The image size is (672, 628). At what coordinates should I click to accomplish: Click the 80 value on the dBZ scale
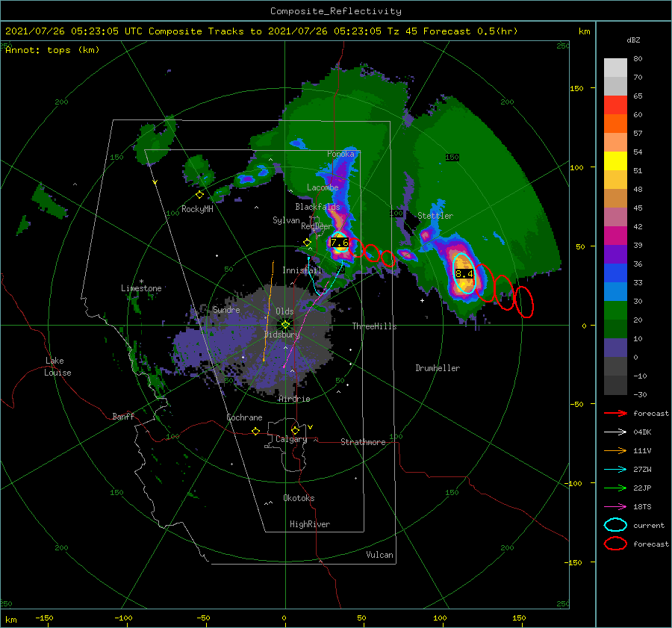click(638, 59)
